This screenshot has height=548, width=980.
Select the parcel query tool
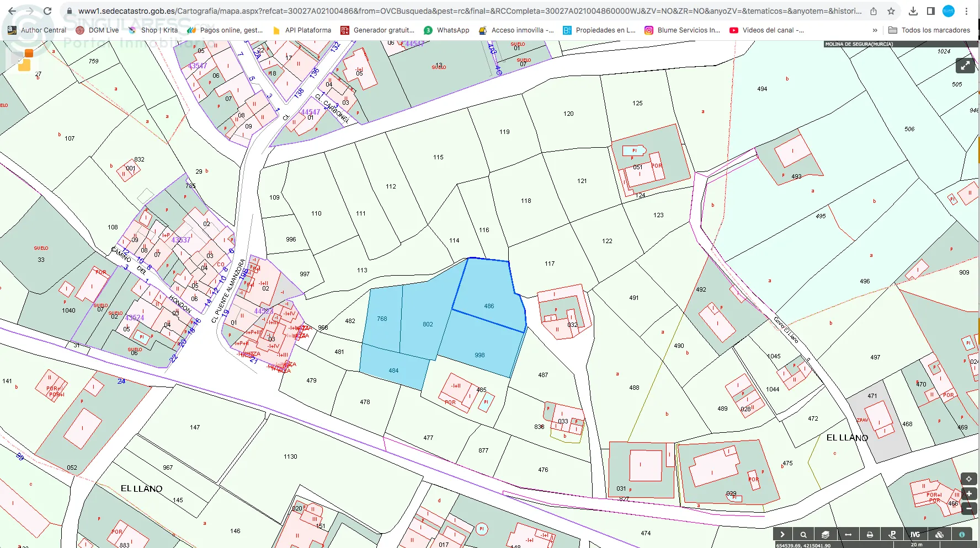(x=892, y=534)
